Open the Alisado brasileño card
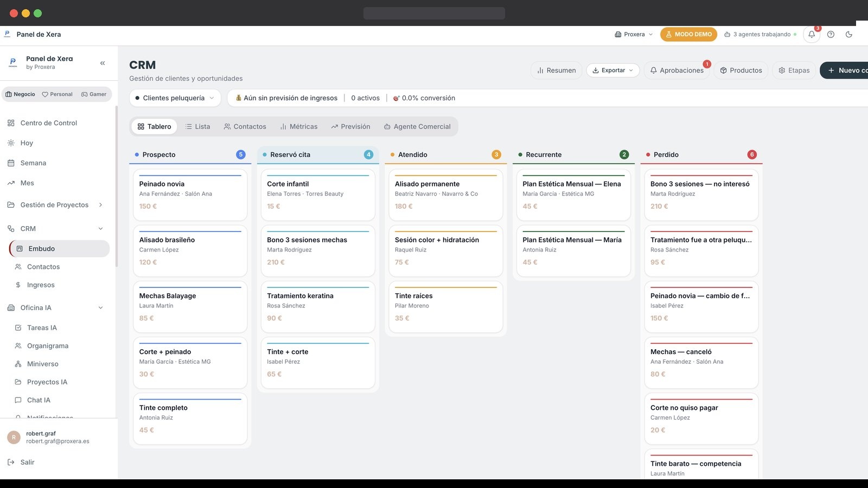This screenshot has height=488, width=868. [x=190, y=251]
